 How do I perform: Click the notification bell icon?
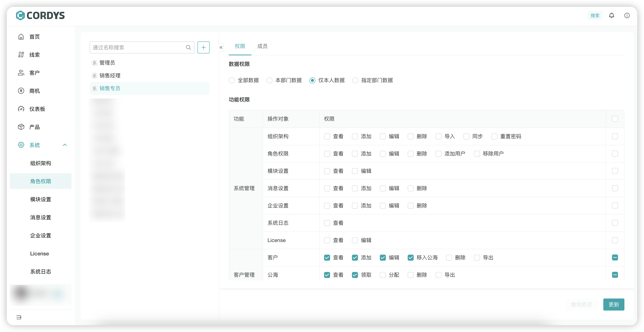(x=611, y=15)
